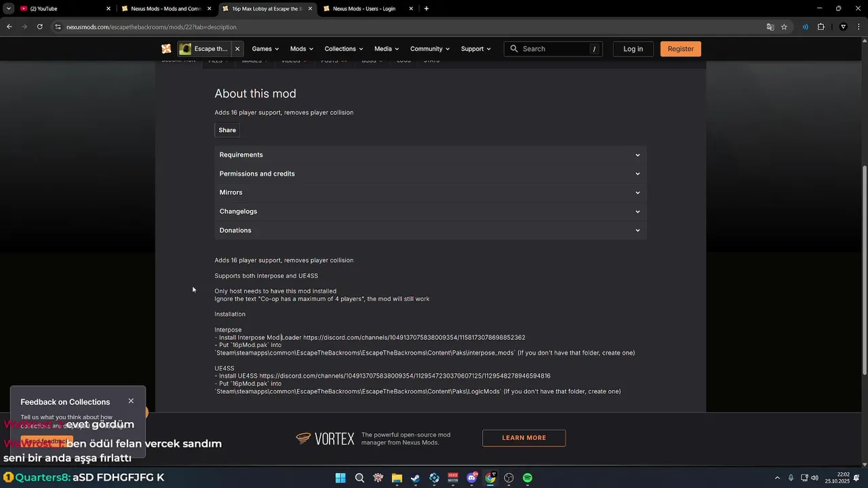Click the volume speaker tray icon
This screenshot has height=488, width=868.
coord(814,478)
